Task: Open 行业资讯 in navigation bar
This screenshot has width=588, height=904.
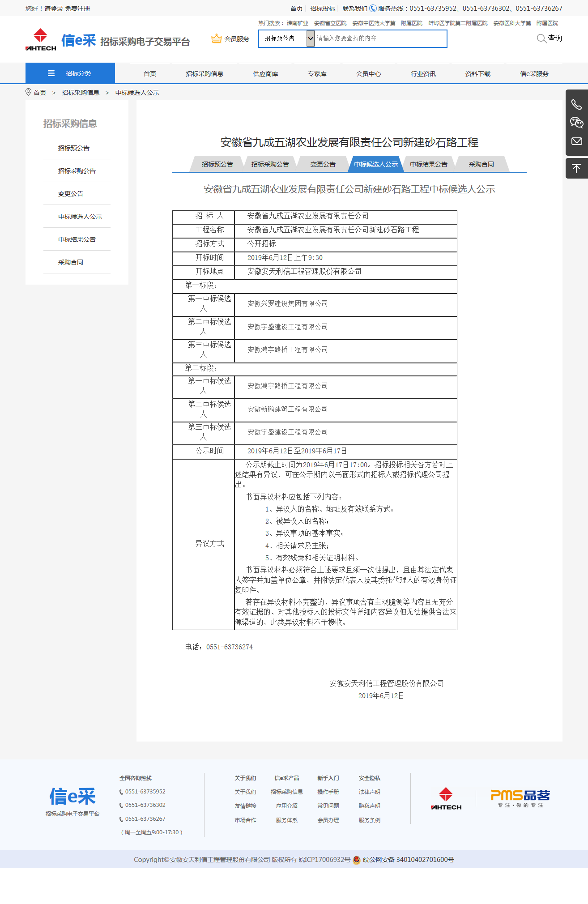Action: (x=423, y=74)
